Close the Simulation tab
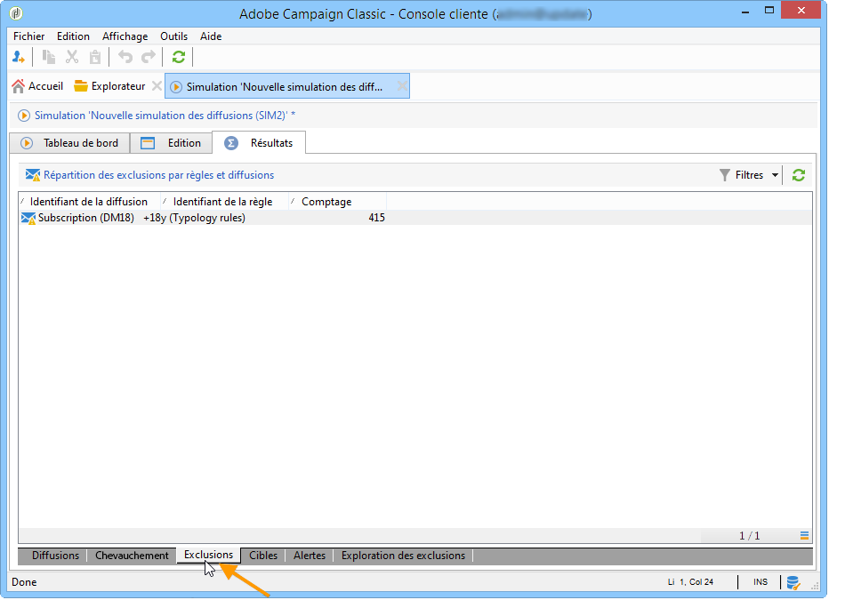Viewport: 845px width, 616px height. [402, 86]
